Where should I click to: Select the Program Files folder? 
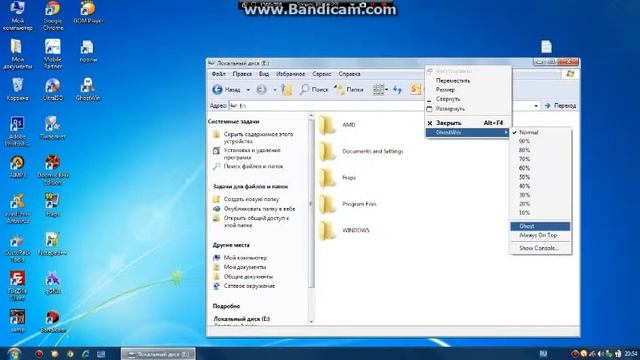[x=348, y=204]
